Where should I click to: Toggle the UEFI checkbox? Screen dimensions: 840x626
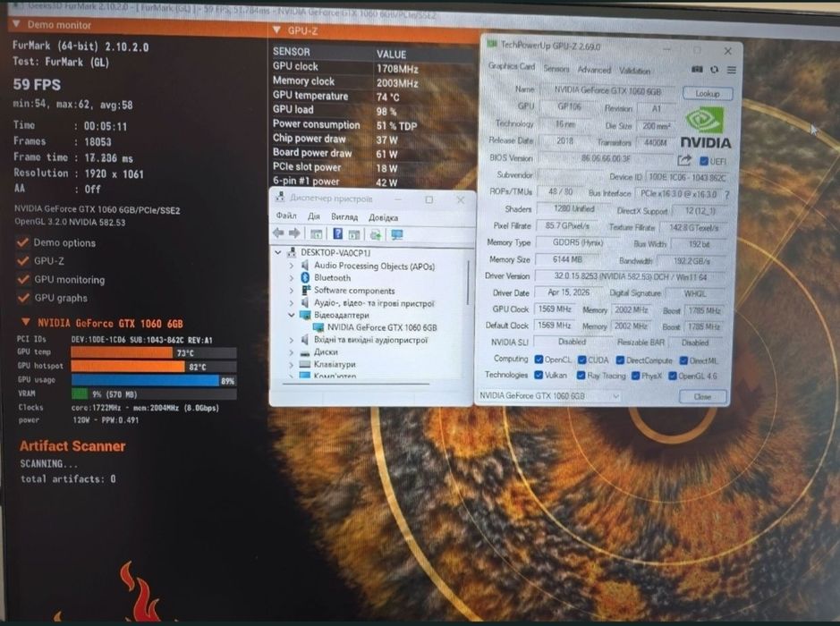click(x=703, y=161)
